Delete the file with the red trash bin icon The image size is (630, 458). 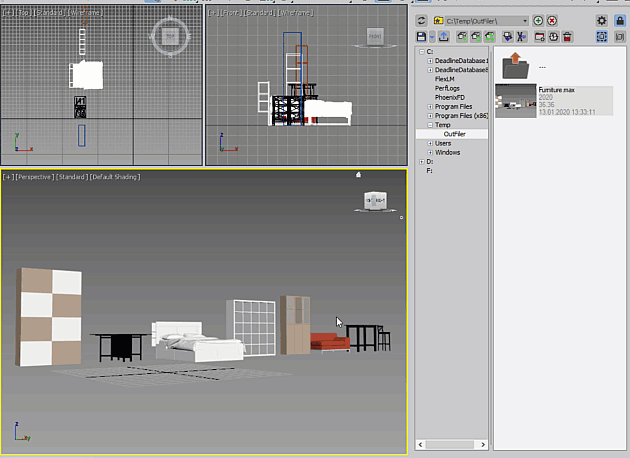(567, 37)
